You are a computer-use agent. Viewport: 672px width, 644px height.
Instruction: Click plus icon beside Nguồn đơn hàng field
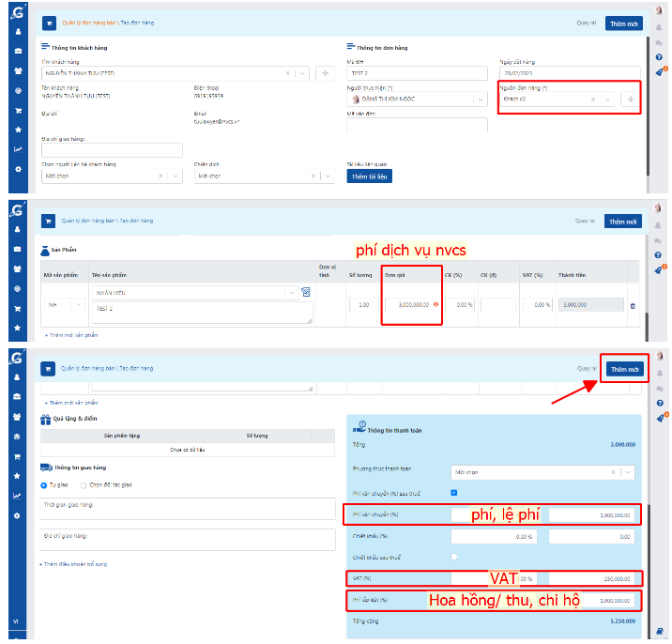630,100
